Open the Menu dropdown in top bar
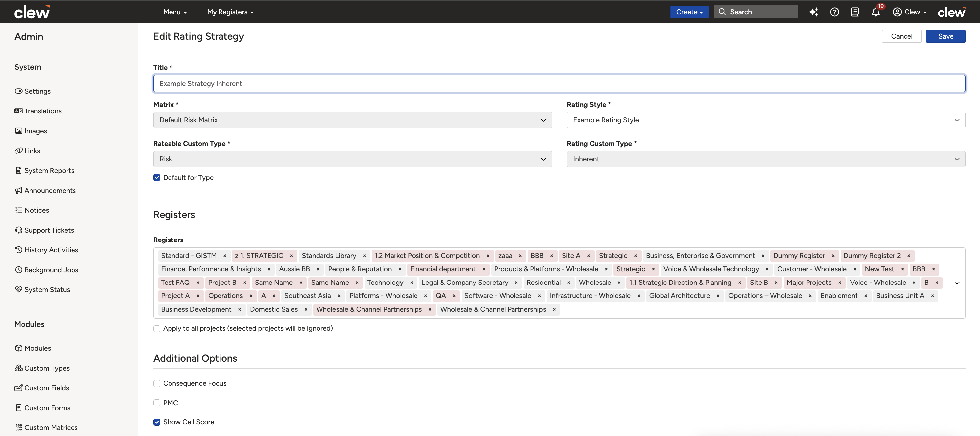Viewport: 980px width, 436px height. click(x=175, y=12)
